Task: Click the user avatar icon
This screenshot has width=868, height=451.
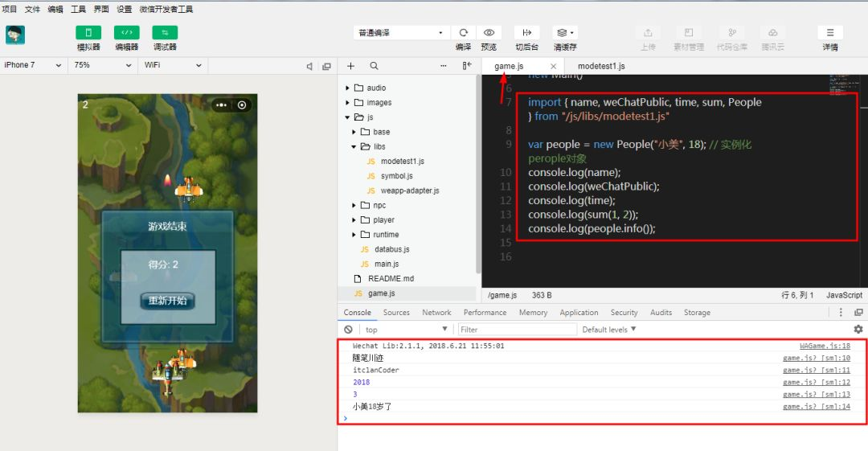Action: click(x=15, y=35)
